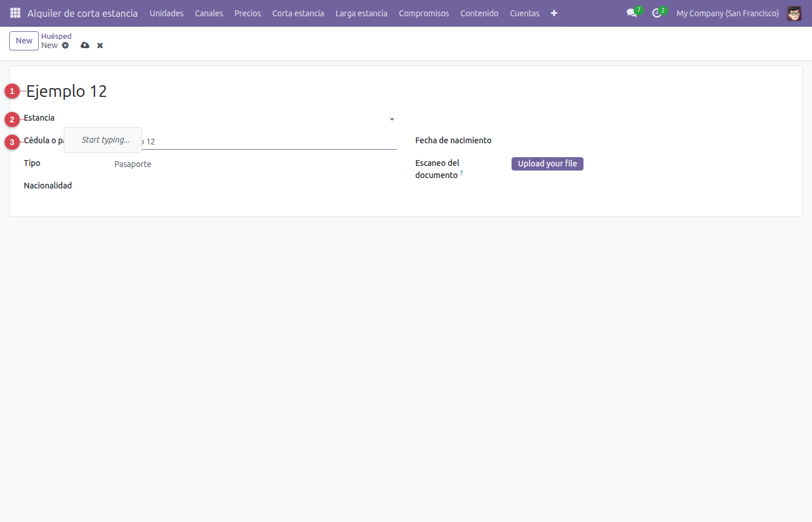Click the user avatar in top bar
The height and width of the screenshot is (522, 812).
pyautogui.click(x=794, y=13)
